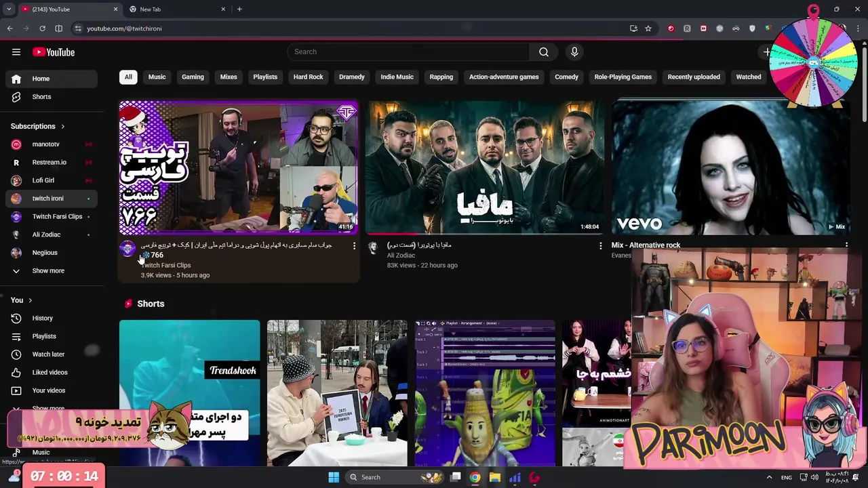Open manototv channel subscription
The width and height of the screenshot is (868, 488).
tap(52, 144)
